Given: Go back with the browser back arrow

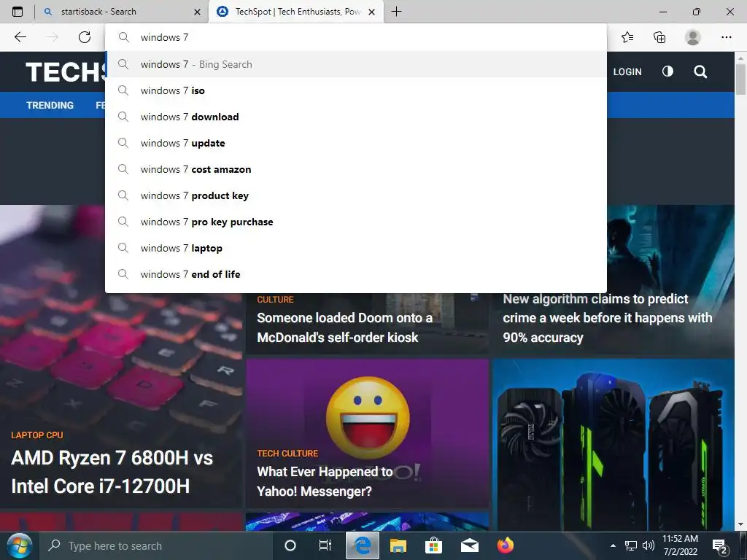Looking at the screenshot, I should coord(20,37).
